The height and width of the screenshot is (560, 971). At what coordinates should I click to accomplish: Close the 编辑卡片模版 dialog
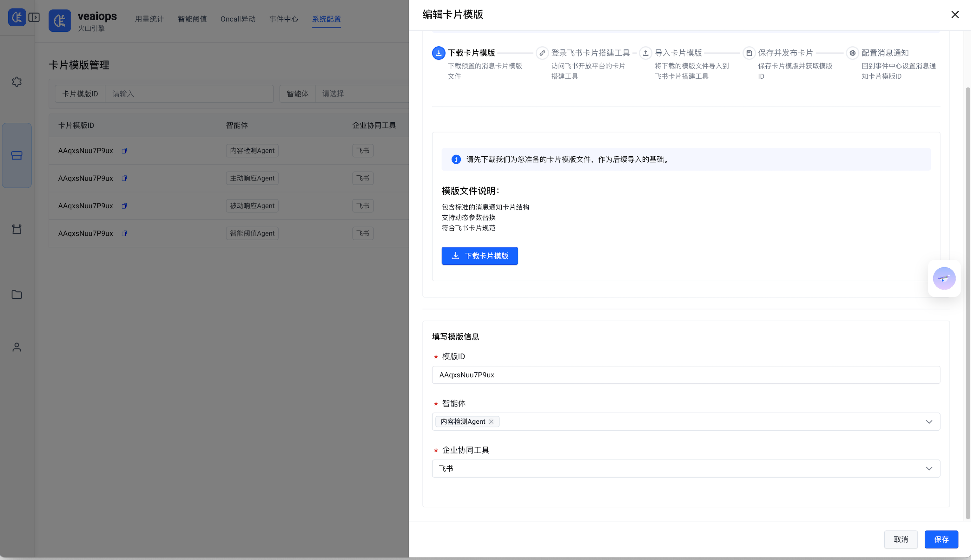[x=955, y=15]
